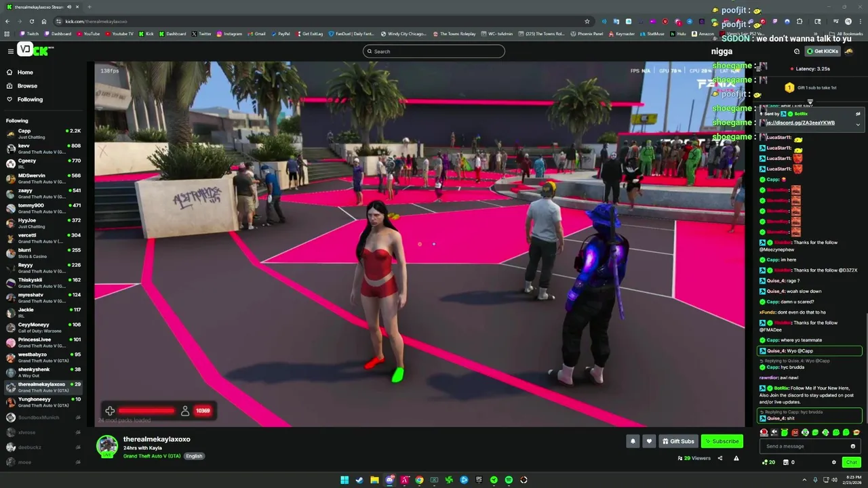The height and width of the screenshot is (488, 868).
Task: Click the user profile avatar top right
Action: (x=850, y=52)
